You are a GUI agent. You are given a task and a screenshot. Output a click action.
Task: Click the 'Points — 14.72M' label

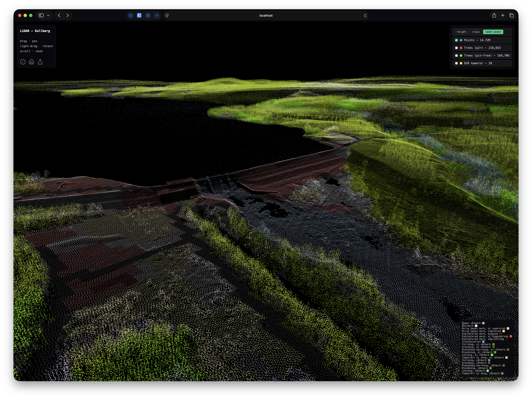pyautogui.click(x=477, y=40)
